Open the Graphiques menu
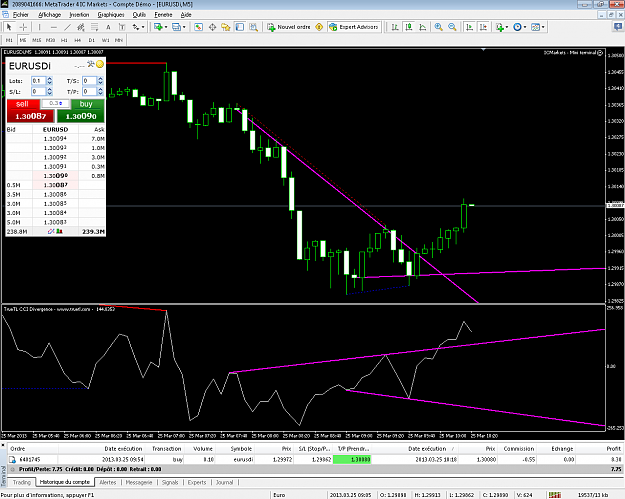The width and height of the screenshot is (625, 499). [x=111, y=15]
